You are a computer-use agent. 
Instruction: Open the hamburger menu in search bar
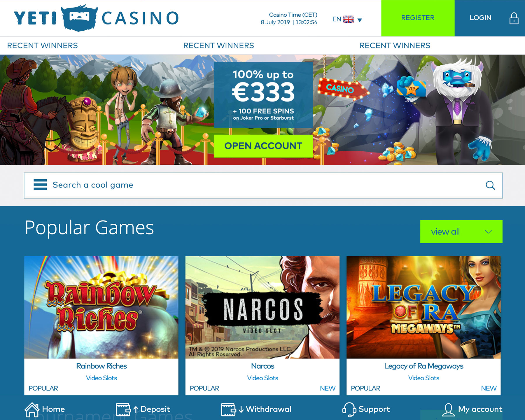tap(40, 185)
